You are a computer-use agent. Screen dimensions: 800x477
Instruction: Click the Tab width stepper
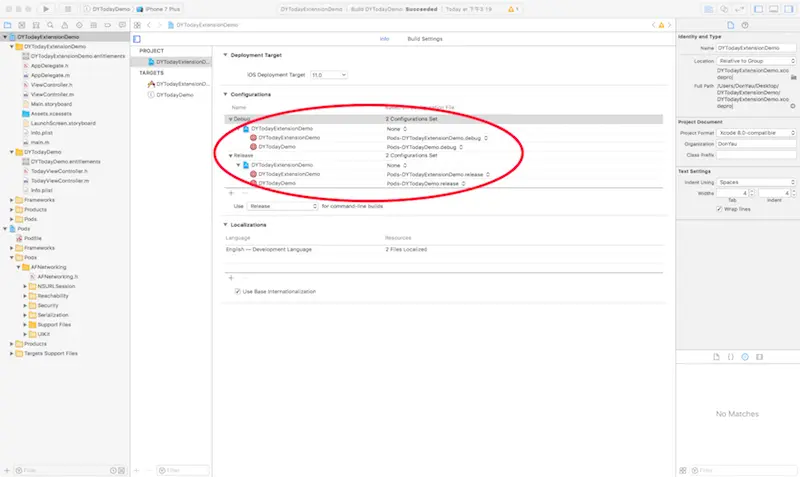pyautogui.click(x=751, y=193)
